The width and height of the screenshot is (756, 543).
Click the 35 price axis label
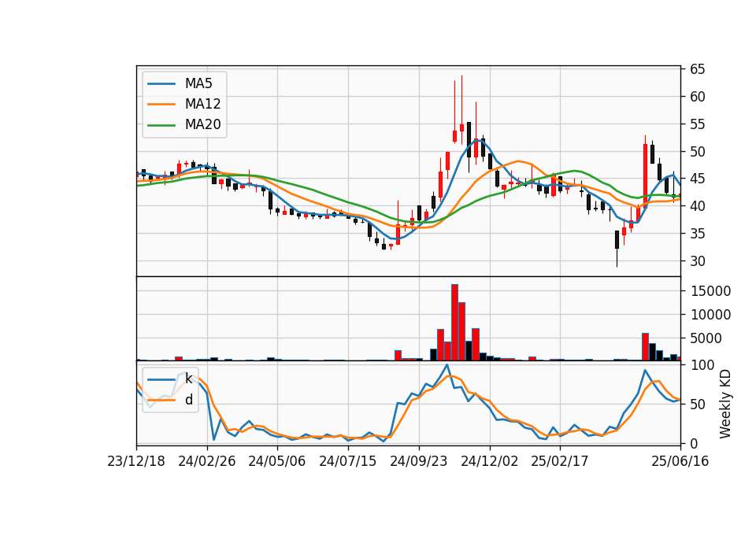click(x=697, y=234)
